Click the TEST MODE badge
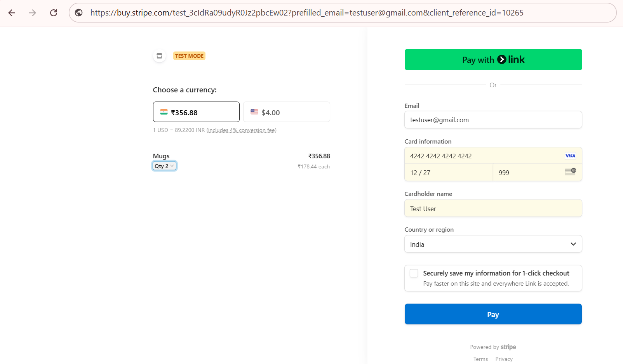The image size is (623, 364). (x=189, y=56)
